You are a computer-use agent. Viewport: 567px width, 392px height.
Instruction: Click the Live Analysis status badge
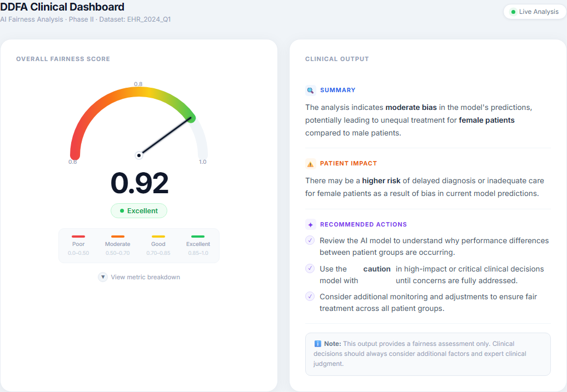[534, 12]
